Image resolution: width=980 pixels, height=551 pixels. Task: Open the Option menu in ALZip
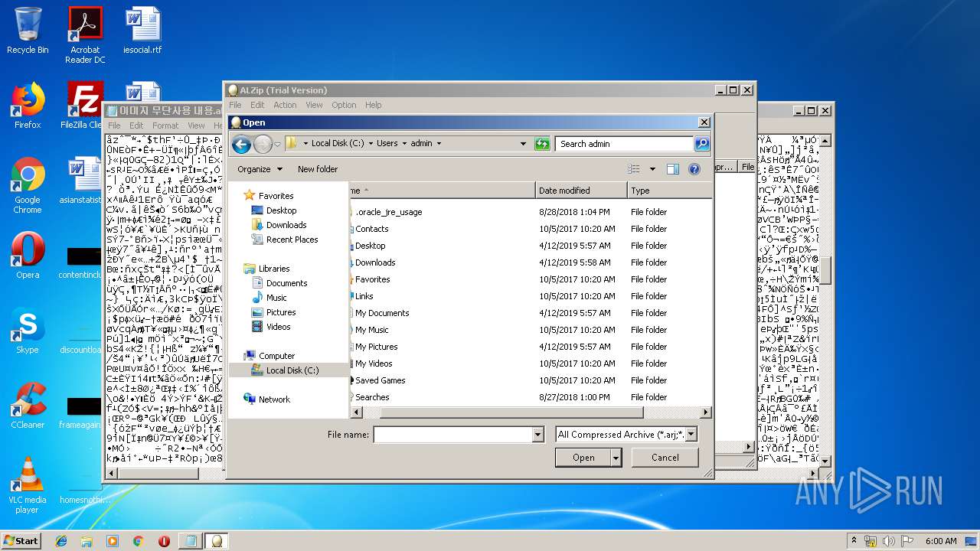point(344,105)
